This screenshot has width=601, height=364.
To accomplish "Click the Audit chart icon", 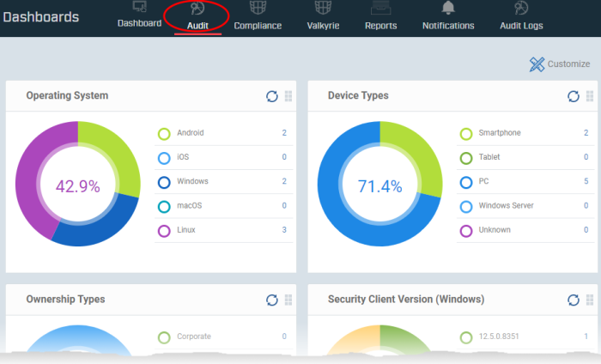I will pyautogui.click(x=197, y=8).
